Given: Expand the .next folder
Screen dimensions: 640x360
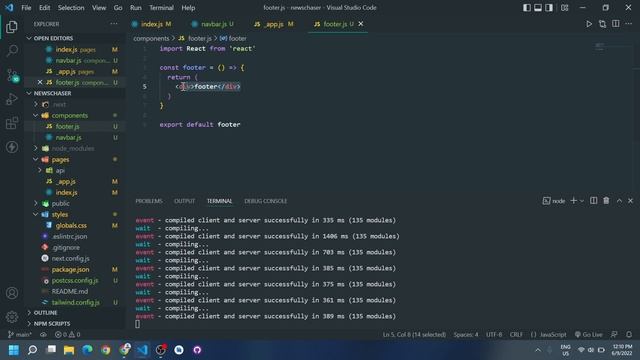Looking at the screenshot, I should [36, 104].
